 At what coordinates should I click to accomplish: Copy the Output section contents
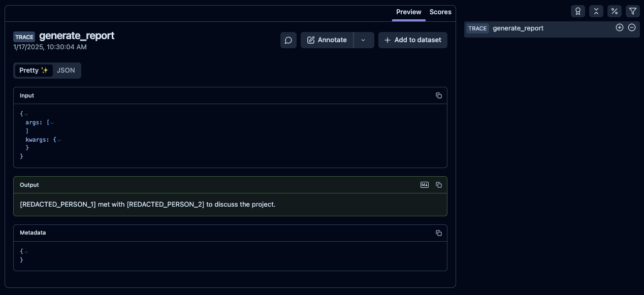coord(439,185)
